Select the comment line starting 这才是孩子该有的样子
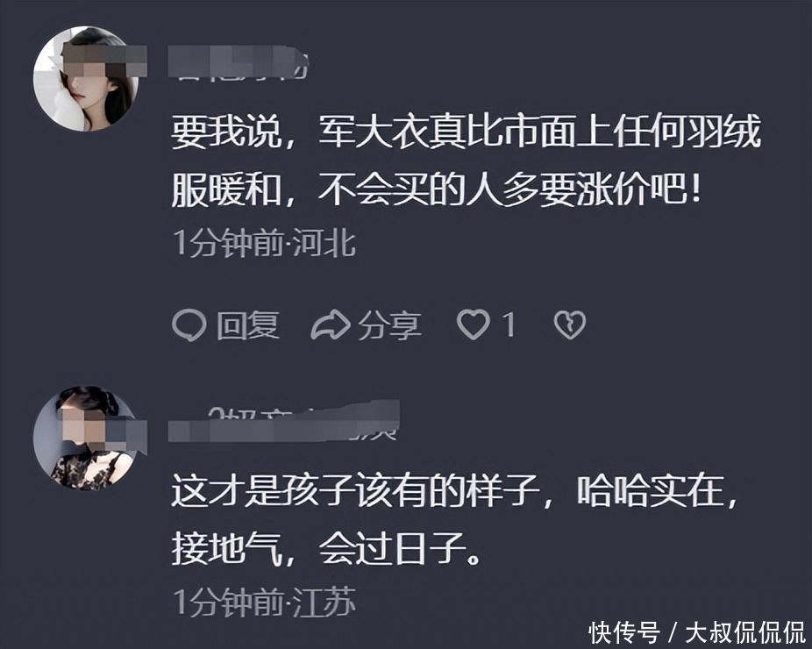Image resolution: width=812 pixels, height=649 pixels. point(454,491)
